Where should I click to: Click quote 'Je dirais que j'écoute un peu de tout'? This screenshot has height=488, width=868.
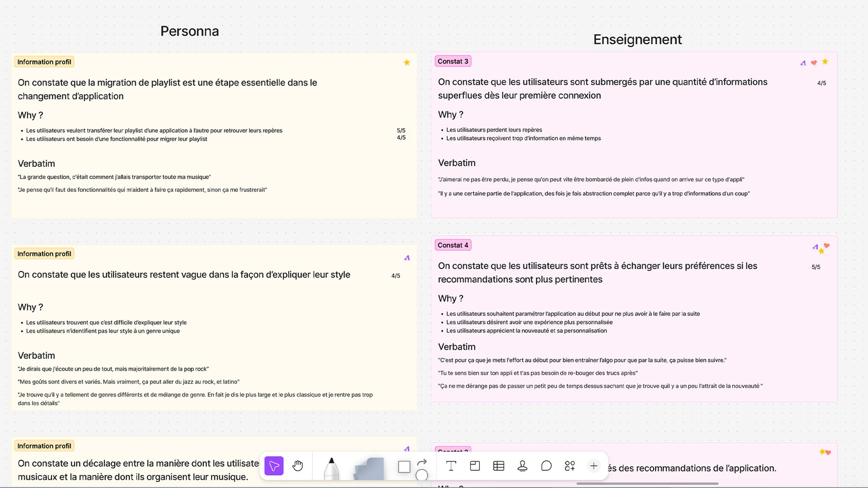(x=113, y=369)
